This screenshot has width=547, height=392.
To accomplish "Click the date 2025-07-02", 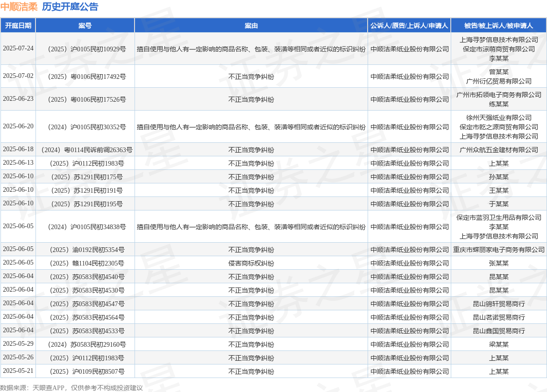I will tap(18, 76).
